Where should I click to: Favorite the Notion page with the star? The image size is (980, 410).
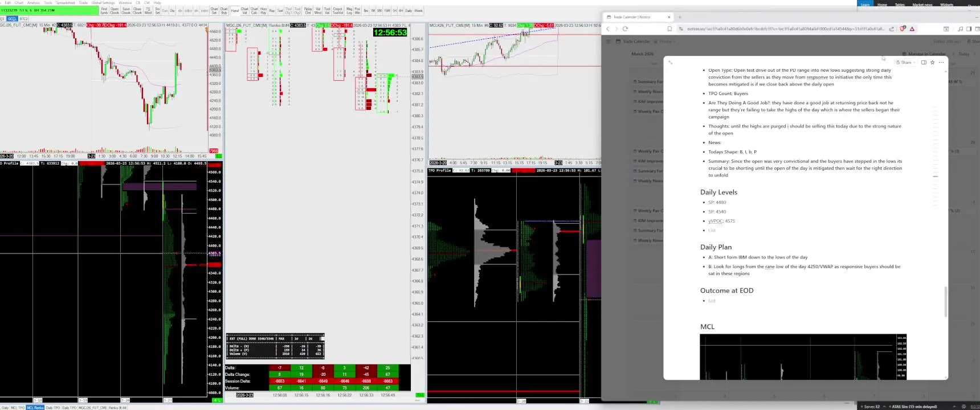click(x=932, y=63)
